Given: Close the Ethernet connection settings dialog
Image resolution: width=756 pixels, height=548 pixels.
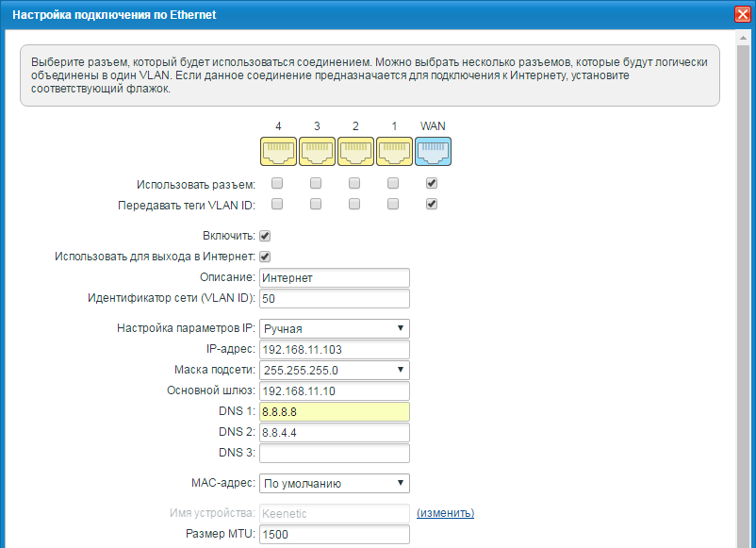Looking at the screenshot, I should click(742, 14).
